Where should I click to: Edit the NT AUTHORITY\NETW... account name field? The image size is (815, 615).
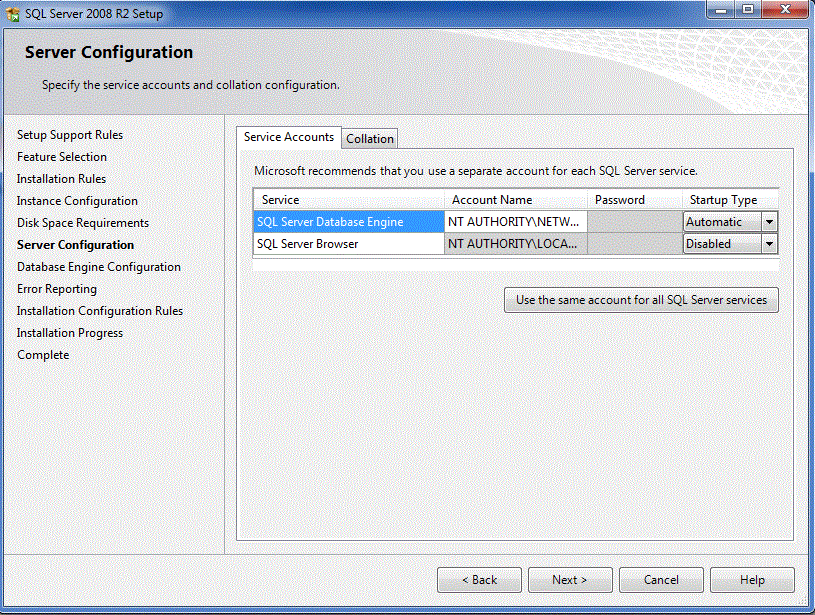tap(516, 222)
